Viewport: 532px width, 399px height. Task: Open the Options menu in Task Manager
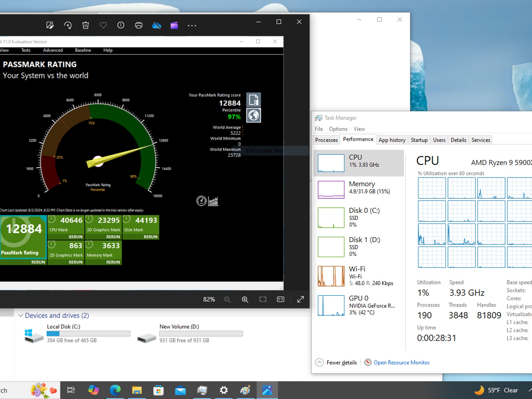click(338, 129)
